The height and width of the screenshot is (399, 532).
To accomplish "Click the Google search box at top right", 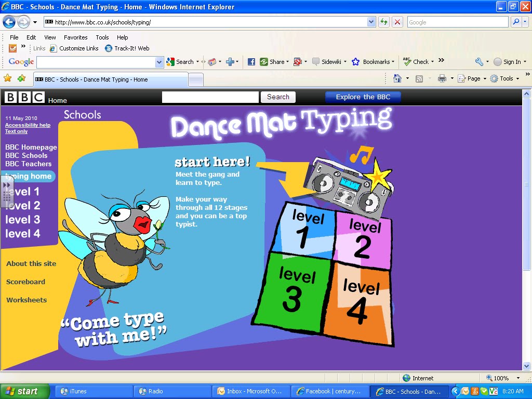I will [x=457, y=22].
